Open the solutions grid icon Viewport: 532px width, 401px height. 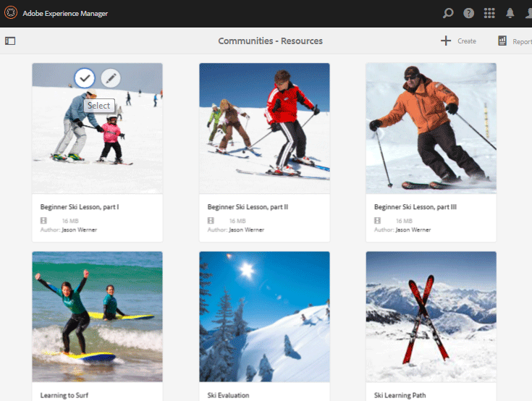tap(489, 13)
